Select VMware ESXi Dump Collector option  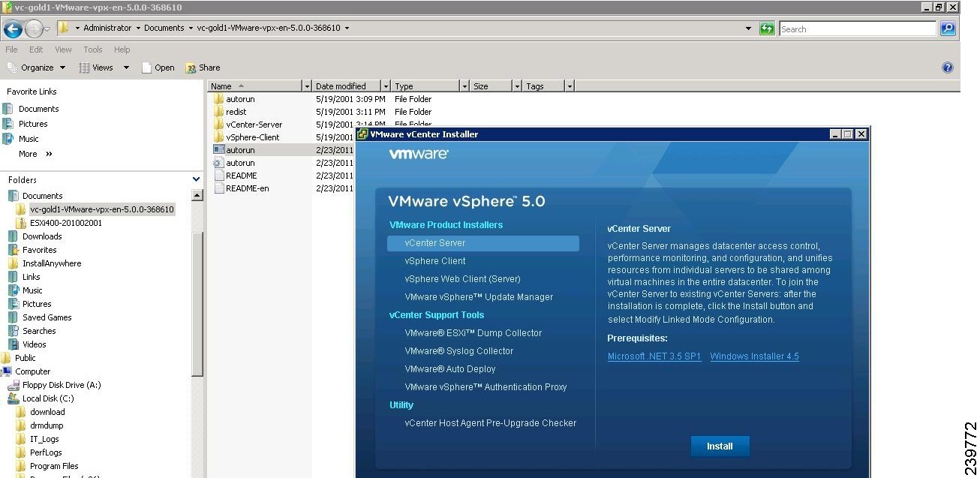pos(473,333)
